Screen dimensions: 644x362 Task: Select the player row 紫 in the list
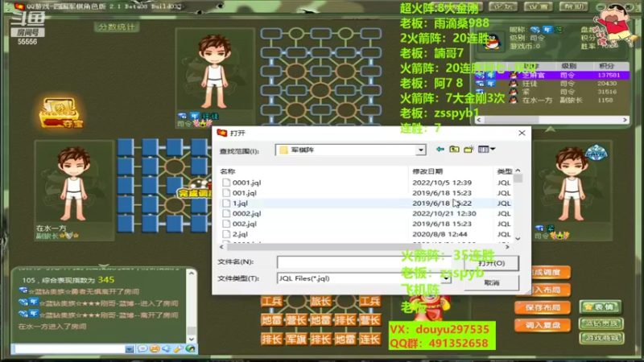coord(552,92)
